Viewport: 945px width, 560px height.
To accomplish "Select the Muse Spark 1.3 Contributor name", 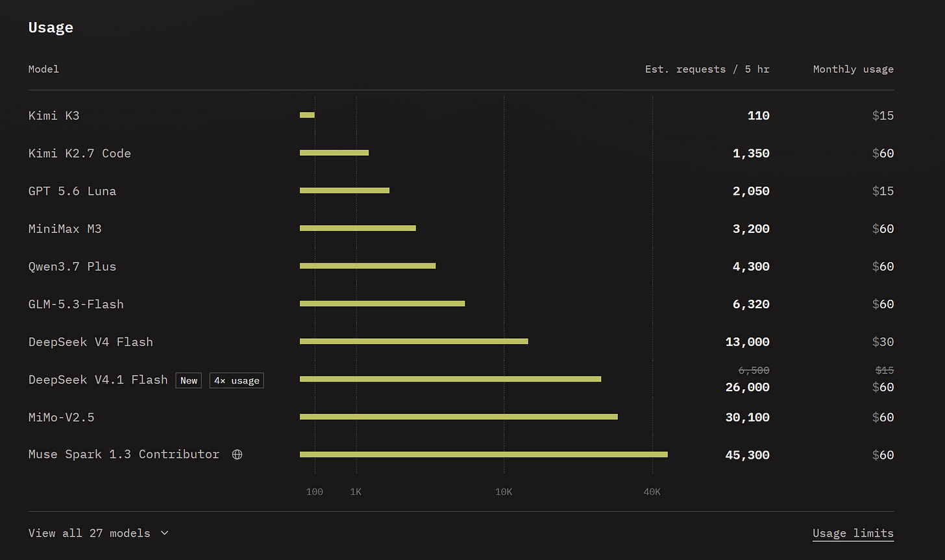I will point(124,454).
